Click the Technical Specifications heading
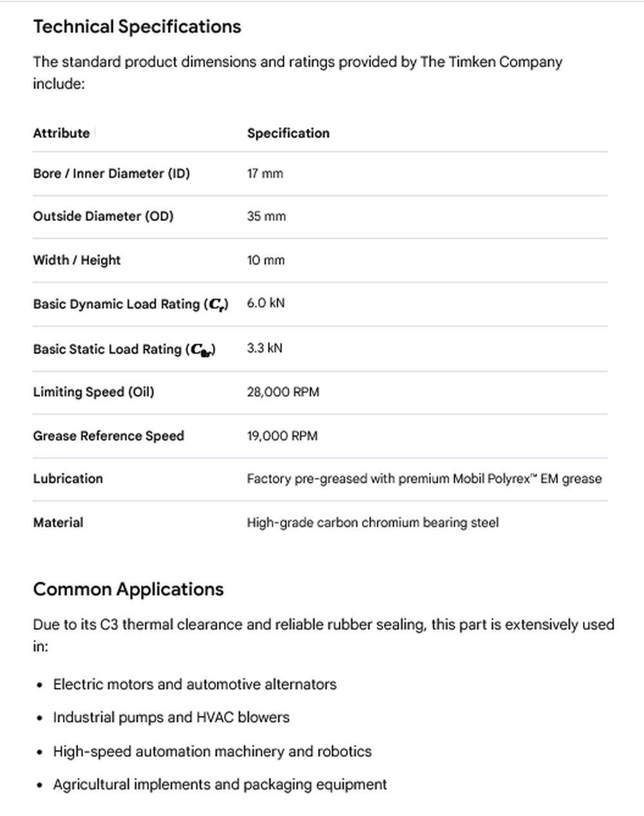 [x=137, y=27]
